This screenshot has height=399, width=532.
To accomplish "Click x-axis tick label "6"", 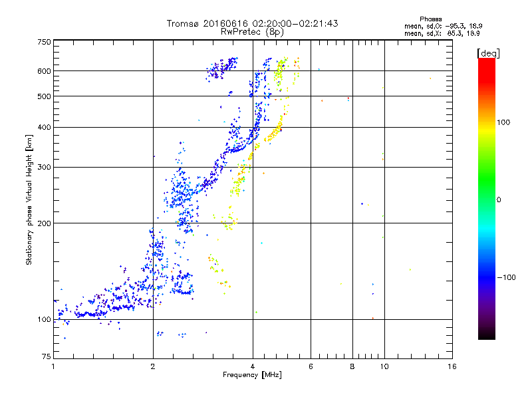I will click(311, 366).
